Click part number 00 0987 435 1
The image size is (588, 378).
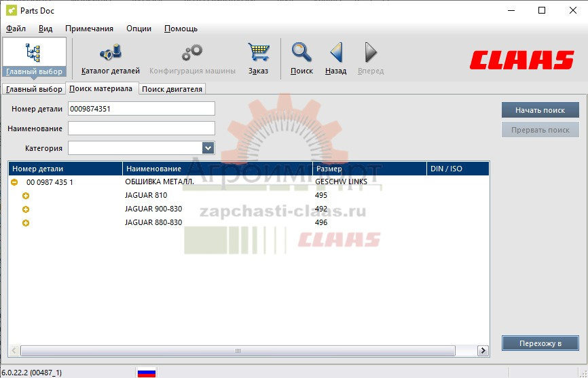50,182
